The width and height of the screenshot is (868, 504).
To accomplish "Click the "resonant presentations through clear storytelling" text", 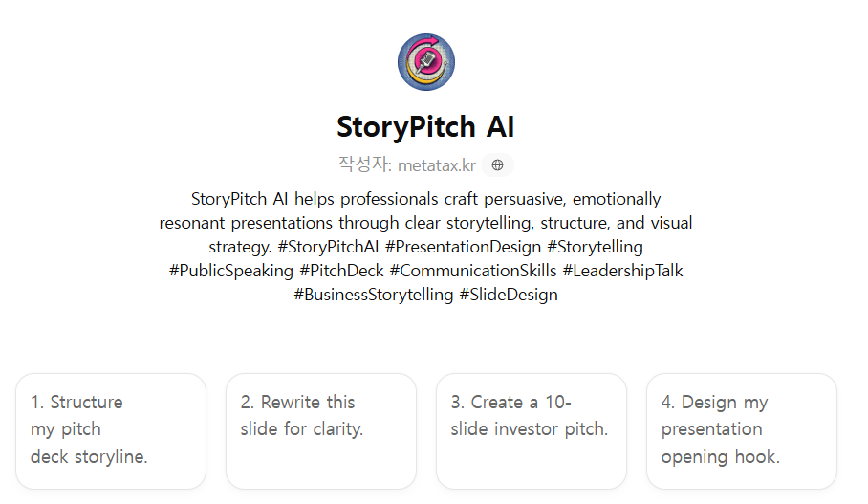I will (425, 223).
